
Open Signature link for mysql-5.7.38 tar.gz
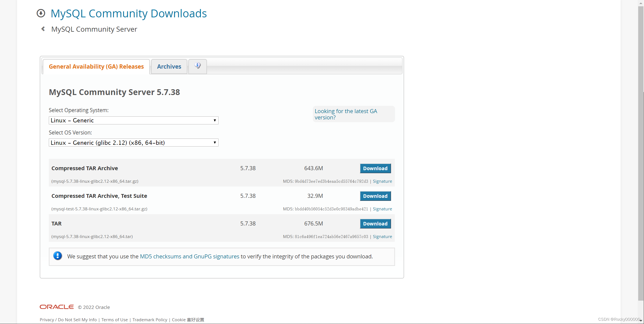click(x=382, y=181)
